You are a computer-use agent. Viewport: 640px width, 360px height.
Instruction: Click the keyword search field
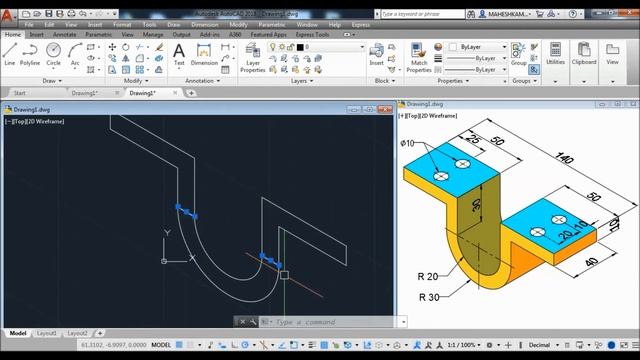[422, 14]
